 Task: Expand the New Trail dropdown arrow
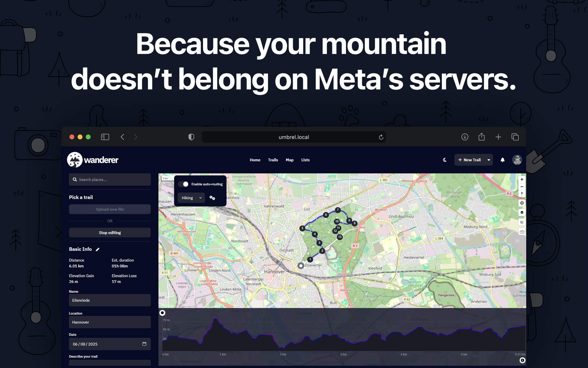click(489, 160)
